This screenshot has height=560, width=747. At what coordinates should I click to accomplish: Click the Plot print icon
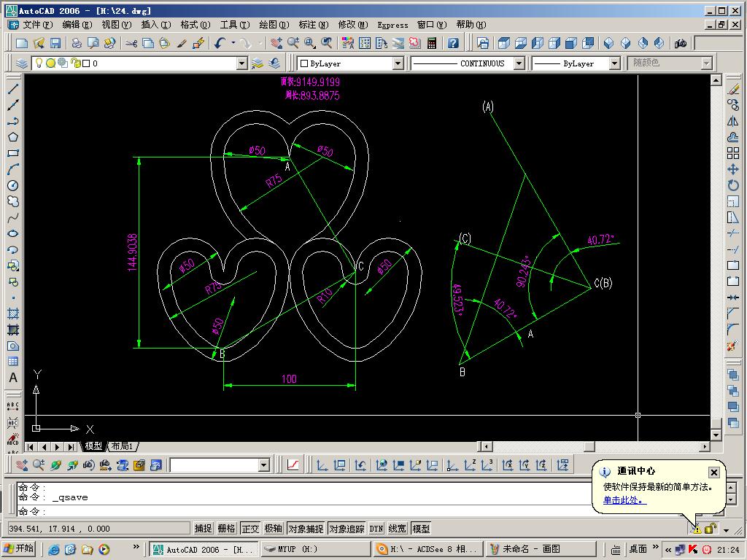coord(77,43)
